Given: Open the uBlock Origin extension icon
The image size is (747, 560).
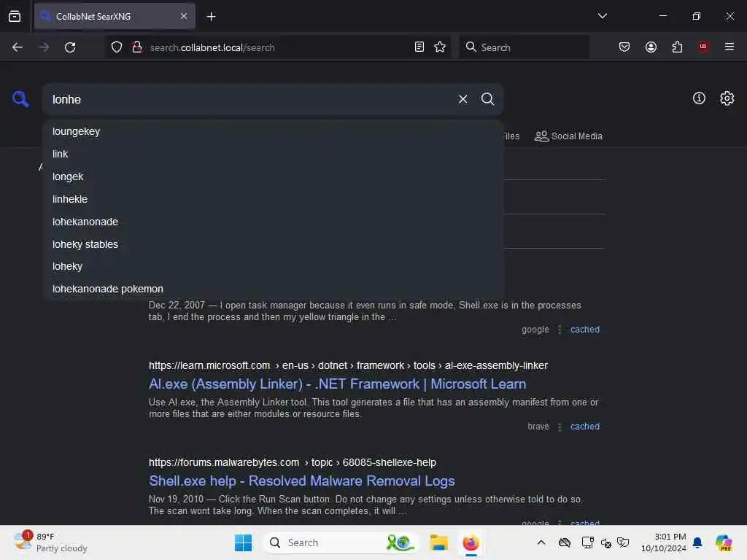Looking at the screenshot, I should tap(703, 47).
